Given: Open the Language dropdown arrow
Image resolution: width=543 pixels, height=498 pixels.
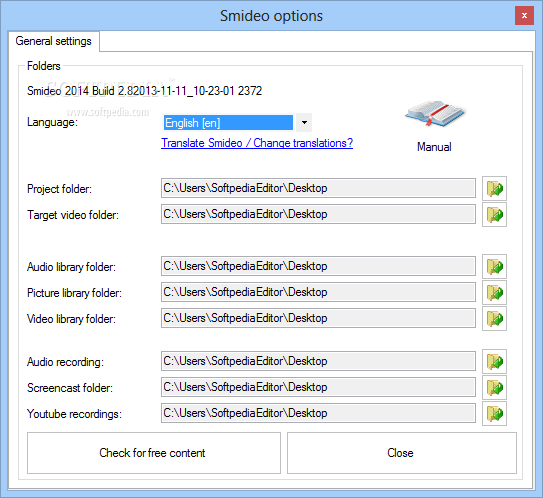Looking at the screenshot, I should click(304, 123).
